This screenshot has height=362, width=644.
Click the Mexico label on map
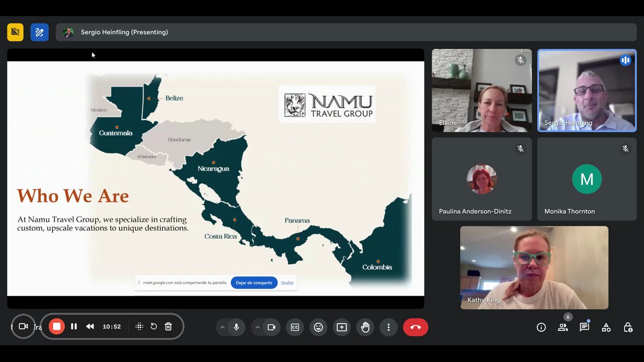[x=99, y=110]
